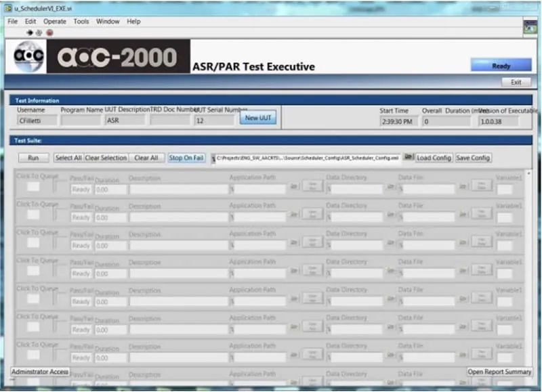Click Data Directory folder icon in first test row
Screen dimensions: 542x392
tap(390, 186)
